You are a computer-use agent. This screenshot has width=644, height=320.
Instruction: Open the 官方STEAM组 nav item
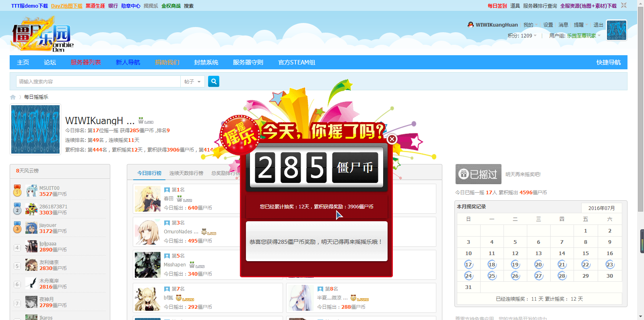(x=297, y=62)
